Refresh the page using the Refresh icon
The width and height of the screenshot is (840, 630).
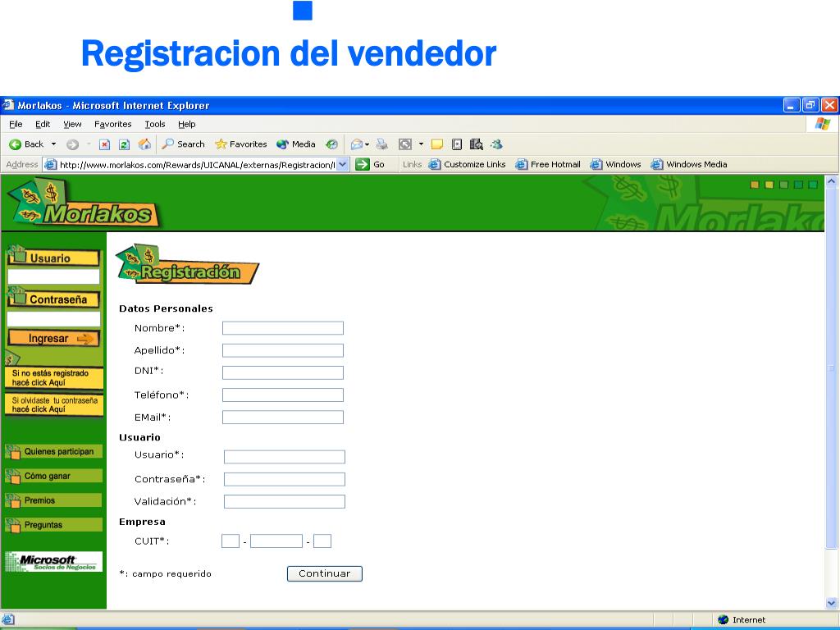pyautogui.click(x=125, y=144)
